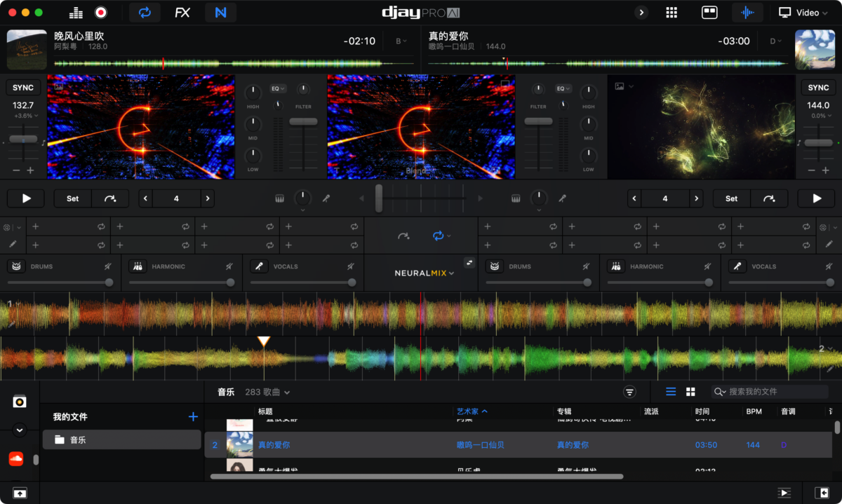Click SYNC on deck 2

point(818,88)
